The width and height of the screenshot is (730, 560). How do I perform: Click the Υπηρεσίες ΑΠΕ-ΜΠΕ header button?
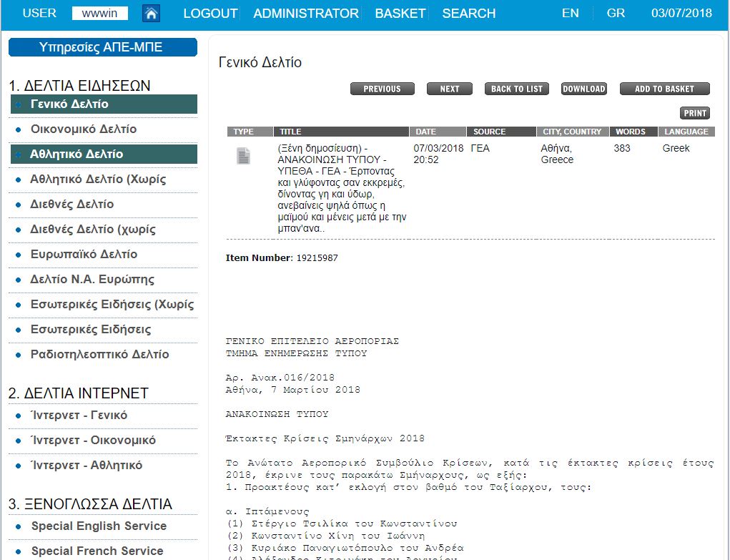[102, 48]
